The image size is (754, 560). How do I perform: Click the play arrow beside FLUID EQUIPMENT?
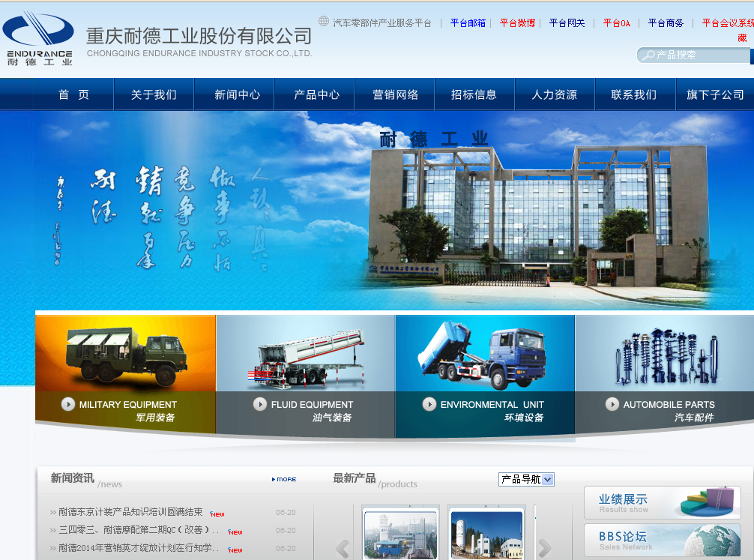260,404
